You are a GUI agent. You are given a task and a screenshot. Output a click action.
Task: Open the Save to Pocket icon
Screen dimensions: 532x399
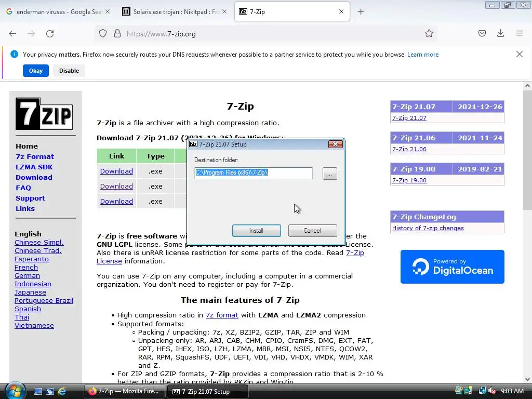click(x=482, y=34)
